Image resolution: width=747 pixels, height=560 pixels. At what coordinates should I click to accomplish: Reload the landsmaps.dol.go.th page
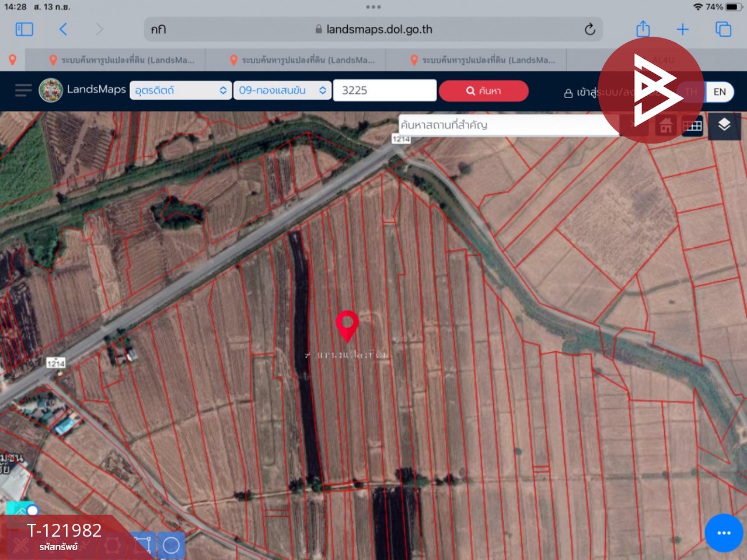589,29
